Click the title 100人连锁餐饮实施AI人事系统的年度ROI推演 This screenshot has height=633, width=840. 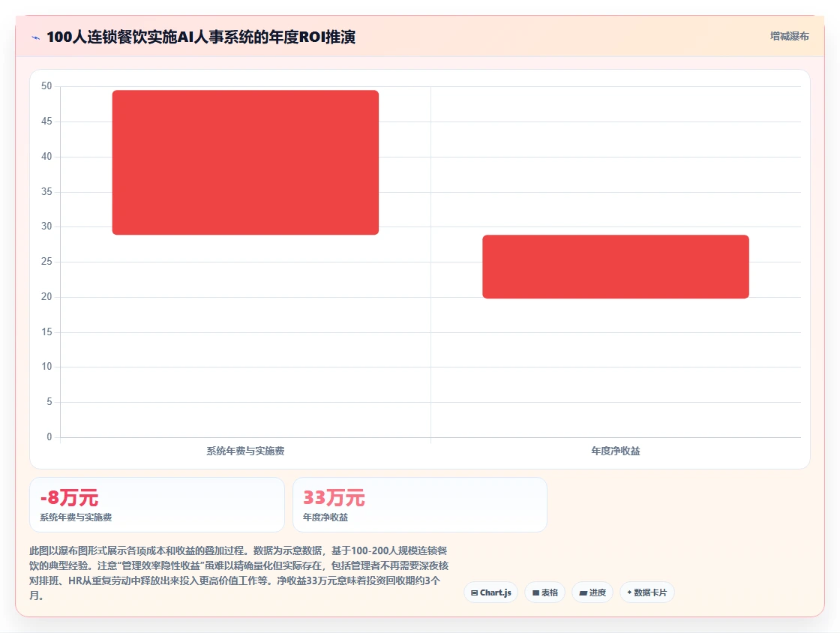coord(201,37)
